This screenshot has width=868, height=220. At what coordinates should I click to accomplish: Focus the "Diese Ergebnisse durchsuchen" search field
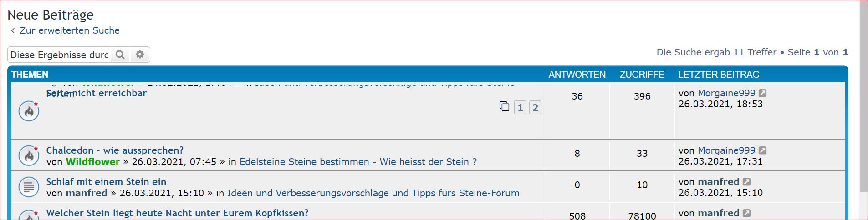pyautogui.click(x=59, y=55)
